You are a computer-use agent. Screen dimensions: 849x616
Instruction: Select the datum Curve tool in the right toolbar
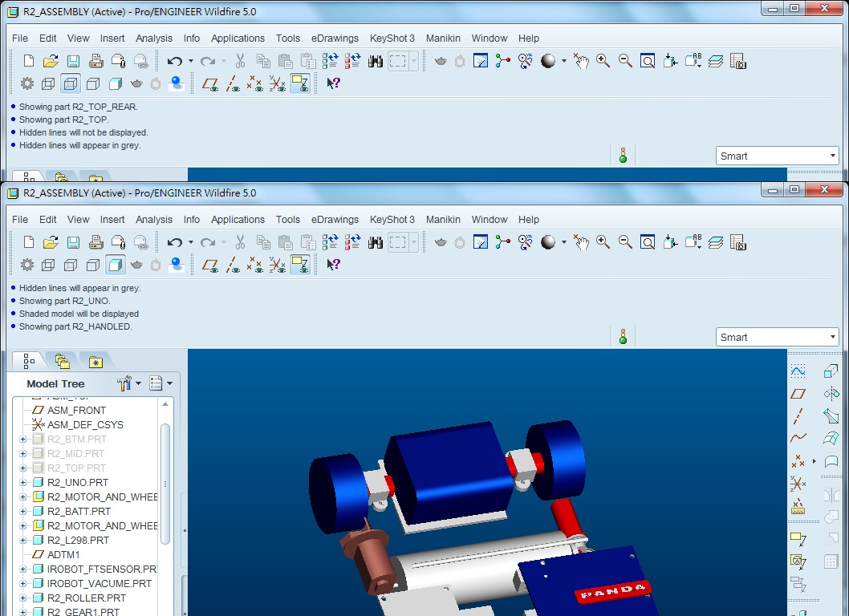(798, 438)
